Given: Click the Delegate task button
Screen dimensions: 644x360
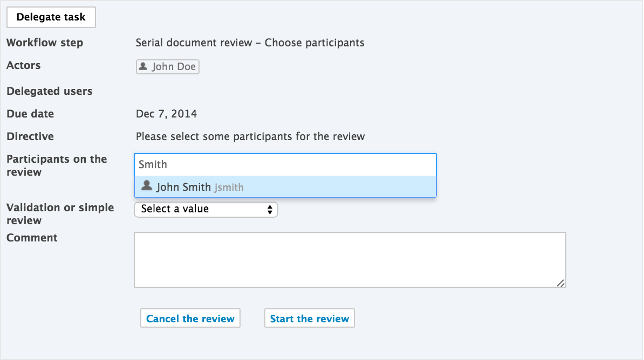Looking at the screenshot, I should point(51,17).
